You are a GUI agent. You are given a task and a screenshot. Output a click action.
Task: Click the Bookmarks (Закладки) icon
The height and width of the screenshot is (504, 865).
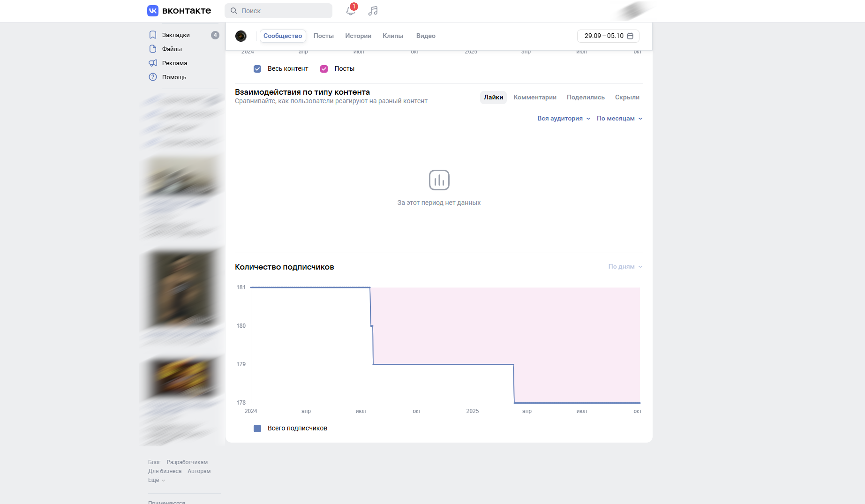153,35
